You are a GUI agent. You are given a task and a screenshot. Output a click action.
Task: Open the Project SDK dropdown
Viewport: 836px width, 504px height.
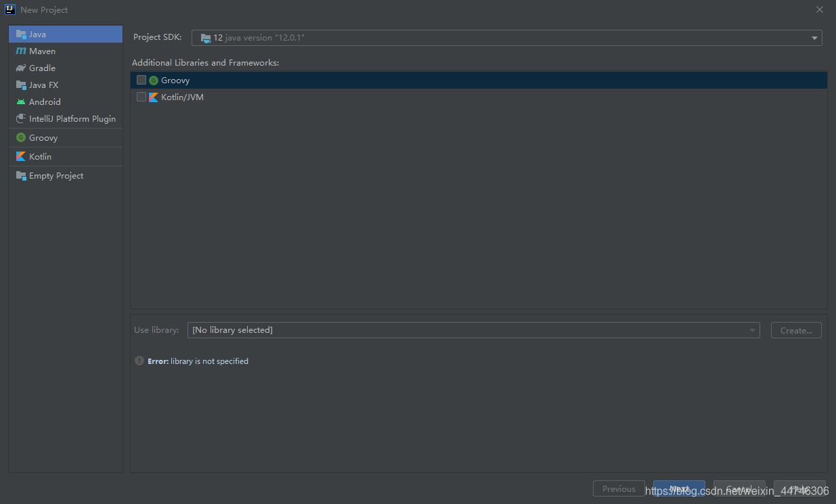[x=507, y=38]
